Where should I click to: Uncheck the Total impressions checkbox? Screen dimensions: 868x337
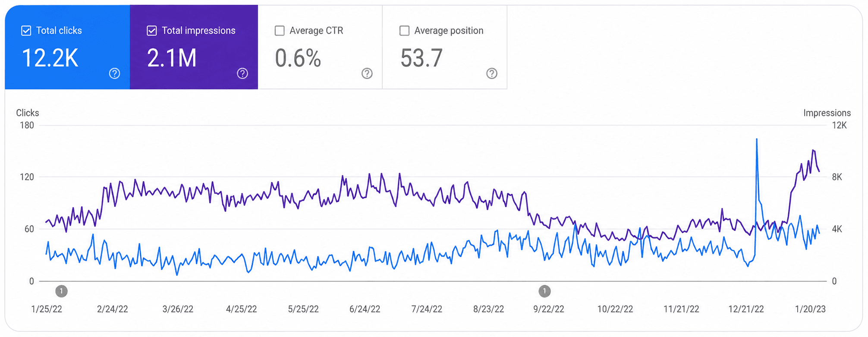pyautogui.click(x=152, y=31)
